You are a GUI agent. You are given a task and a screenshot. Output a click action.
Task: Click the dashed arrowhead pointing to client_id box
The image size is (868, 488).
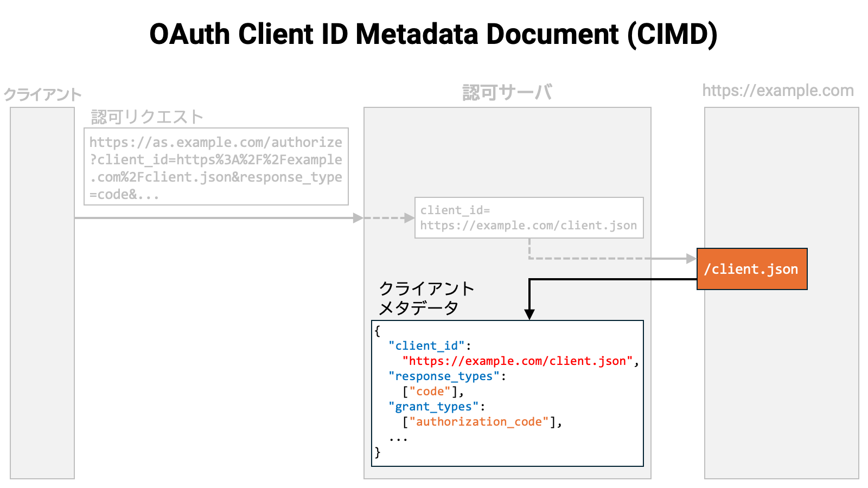(x=410, y=218)
